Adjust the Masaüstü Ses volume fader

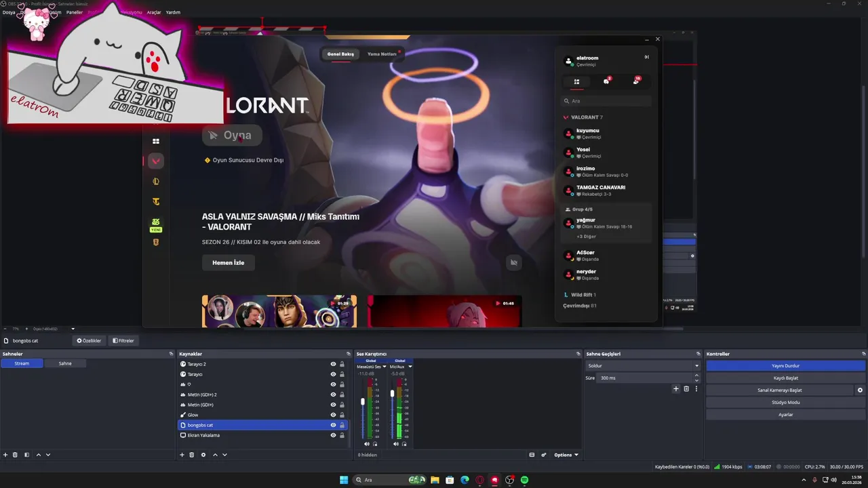click(363, 402)
